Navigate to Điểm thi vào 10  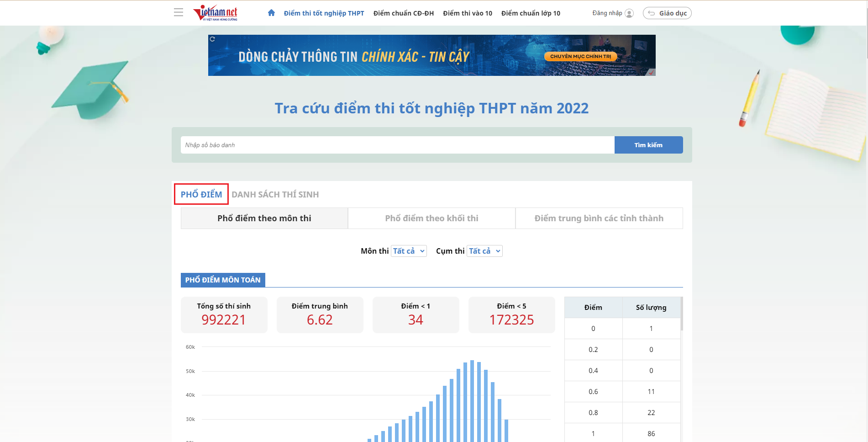pyautogui.click(x=467, y=13)
